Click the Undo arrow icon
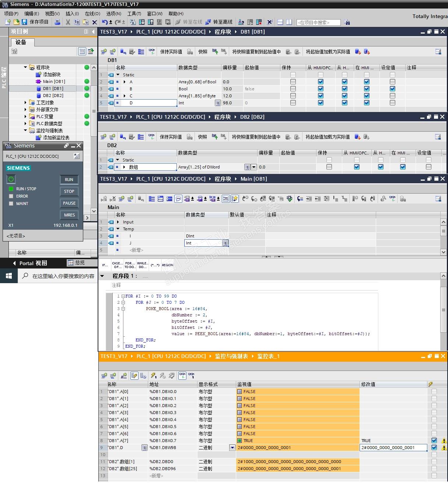The width and height of the screenshot is (448, 483). (105, 22)
